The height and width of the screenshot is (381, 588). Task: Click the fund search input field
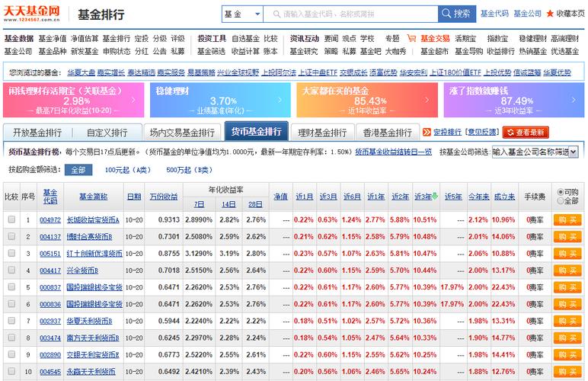350,14
